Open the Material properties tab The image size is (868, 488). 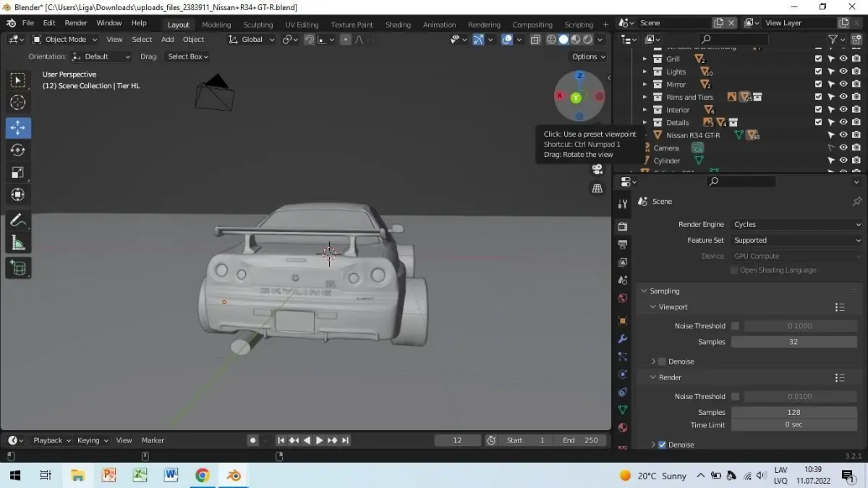click(x=622, y=427)
